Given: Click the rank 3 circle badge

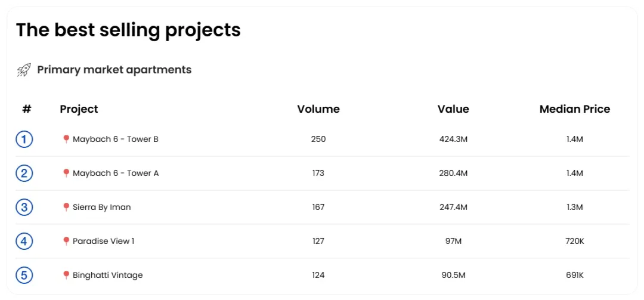Looking at the screenshot, I should [x=24, y=208].
